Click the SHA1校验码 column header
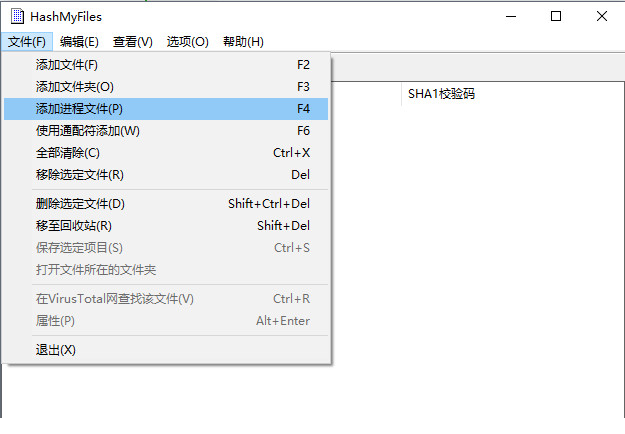625x434 pixels. [513, 94]
